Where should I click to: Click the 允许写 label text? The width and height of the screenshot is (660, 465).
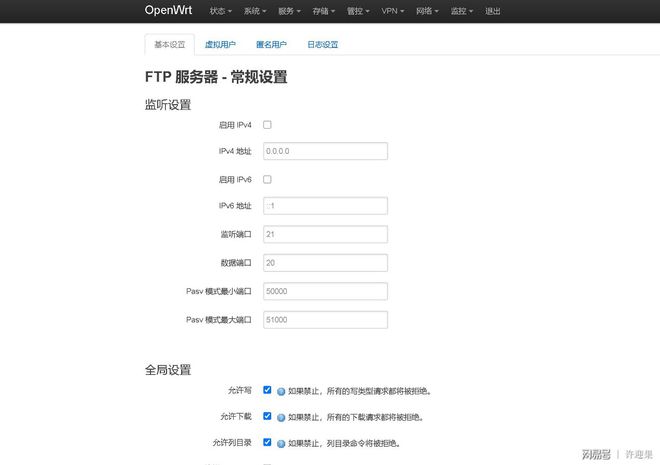point(240,391)
